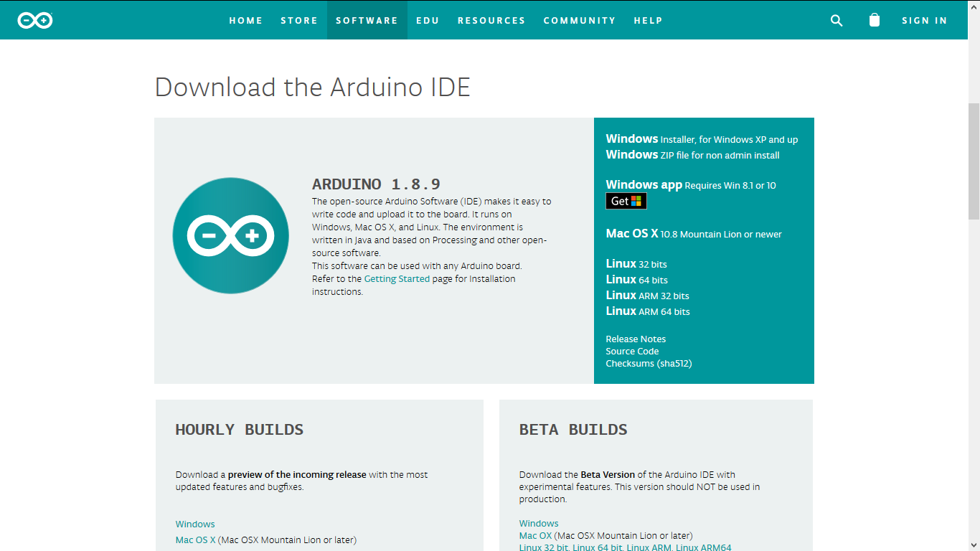Open the COMMUNITY menu item
Image resolution: width=980 pixels, height=551 pixels.
pyautogui.click(x=580, y=20)
